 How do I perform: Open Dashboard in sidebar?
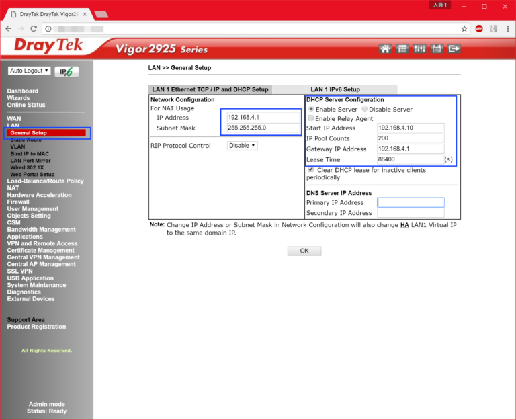click(23, 91)
